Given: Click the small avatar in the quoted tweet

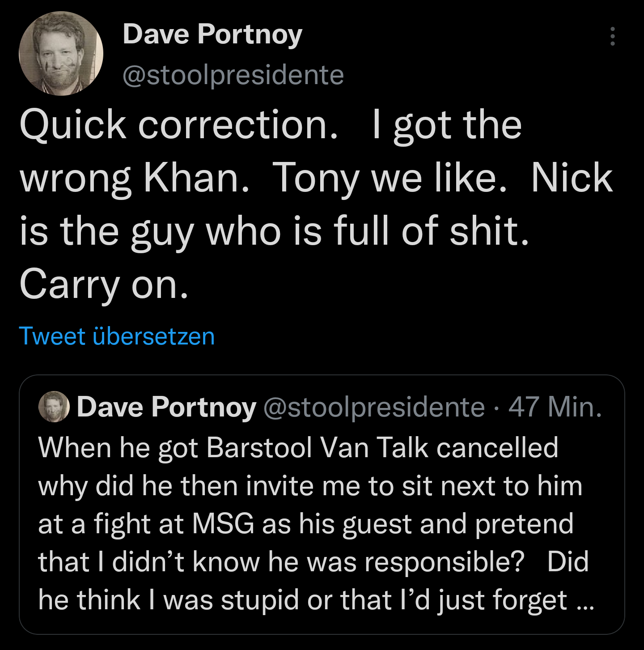Looking at the screenshot, I should tap(54, 407).
